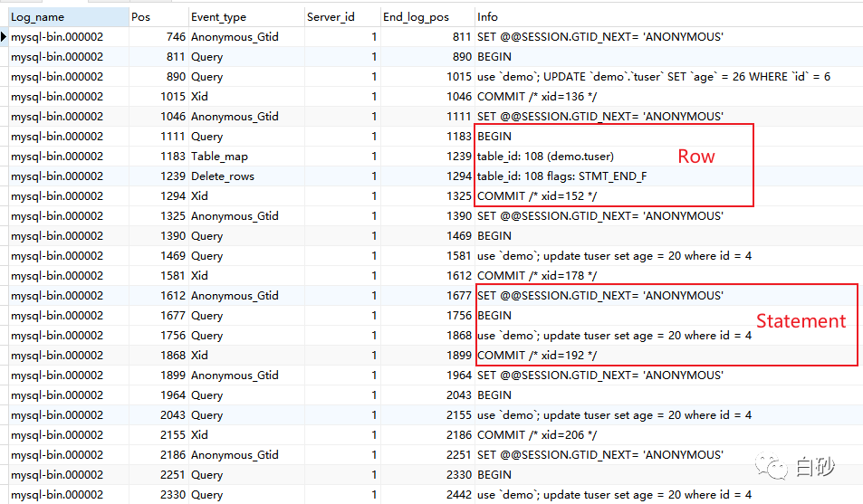Select the current-row arrow indicator at Pos 746
863x504 pixels.
click(4, 37)
